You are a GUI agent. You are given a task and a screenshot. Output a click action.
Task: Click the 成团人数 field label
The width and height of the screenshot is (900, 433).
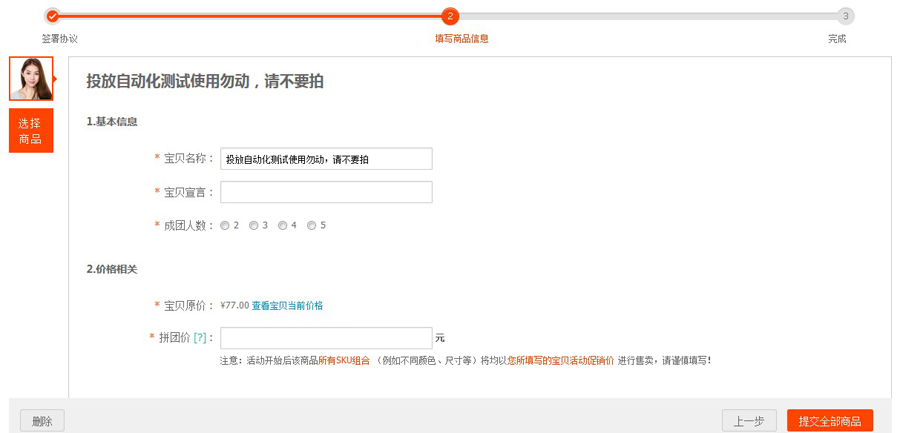click(184, 226)
